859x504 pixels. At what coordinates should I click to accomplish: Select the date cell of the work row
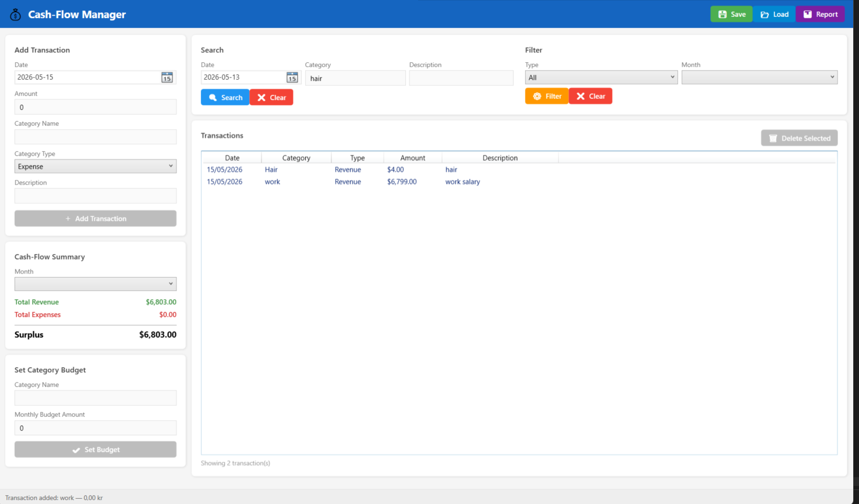(x=225, y=182)
